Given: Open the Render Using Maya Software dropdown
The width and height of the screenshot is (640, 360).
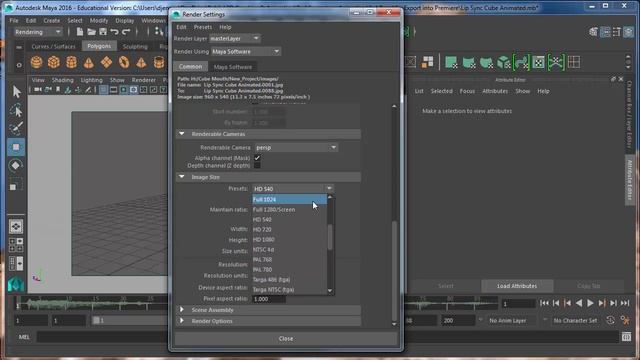Looking at the screenshot, I should (246, 51).
